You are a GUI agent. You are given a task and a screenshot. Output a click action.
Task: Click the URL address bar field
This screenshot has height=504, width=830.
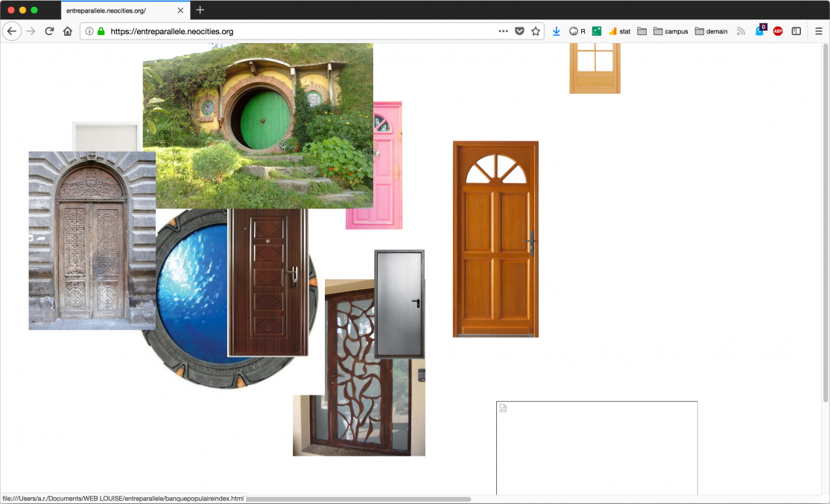click(x=298, y=31)
